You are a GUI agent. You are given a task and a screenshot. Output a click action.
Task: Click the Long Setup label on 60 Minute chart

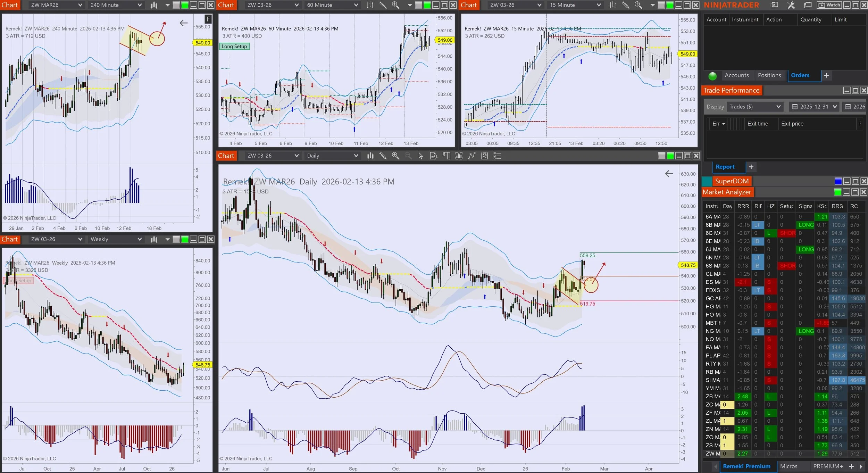(234, 47)
